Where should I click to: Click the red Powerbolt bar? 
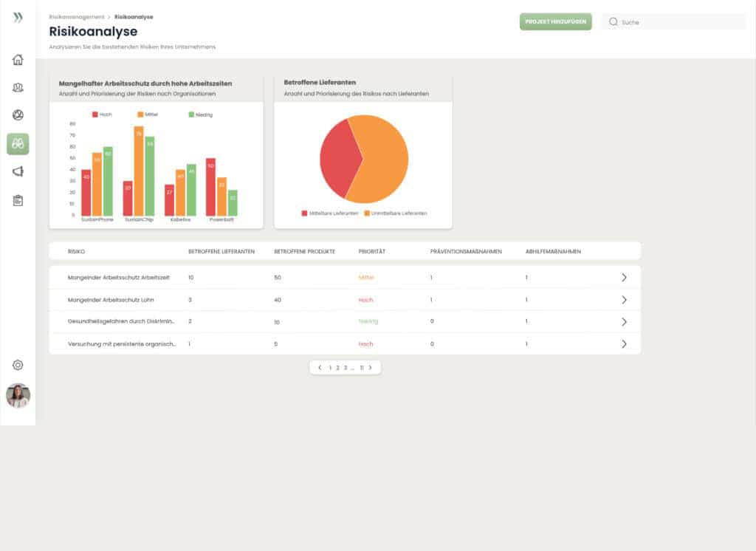210,187
